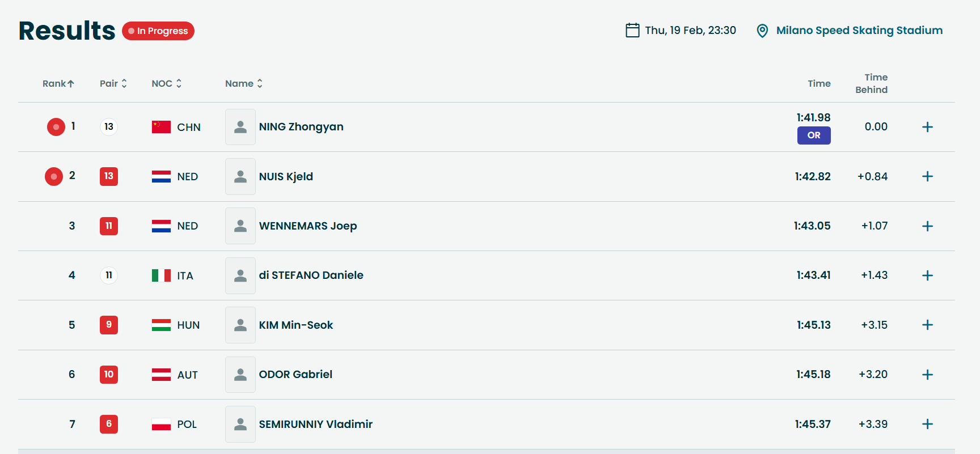Open Milano Speed Skating Stadium link
The width and height of the screenshot is (980, 454).
[859, 31]
